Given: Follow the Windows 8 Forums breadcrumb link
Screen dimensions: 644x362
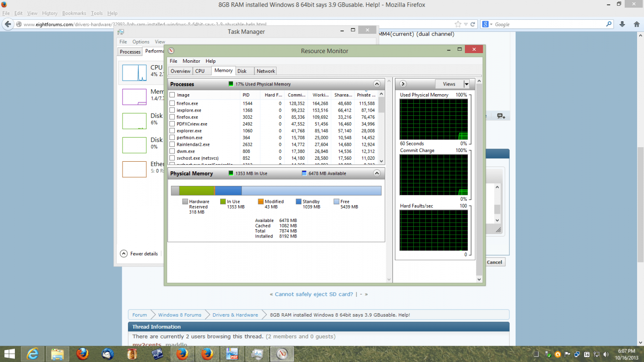Looking at the screenshot, I should [x=180, y=315].
